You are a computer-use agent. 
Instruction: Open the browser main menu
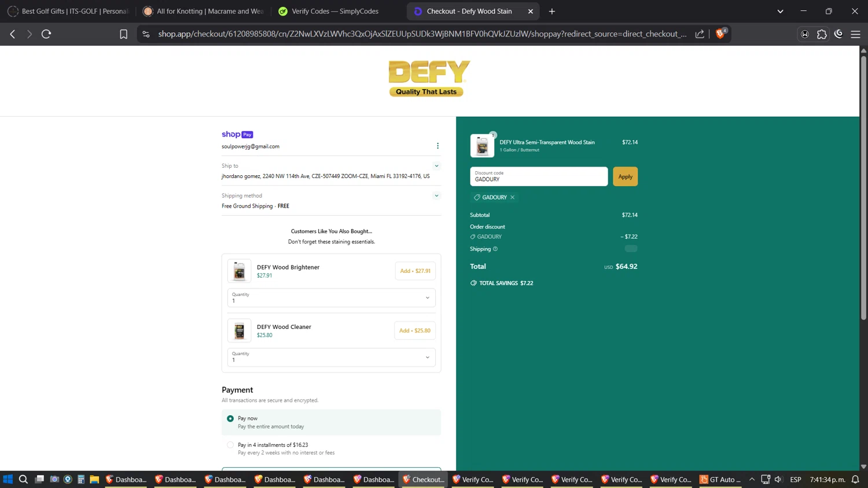(x=855, y=34)
